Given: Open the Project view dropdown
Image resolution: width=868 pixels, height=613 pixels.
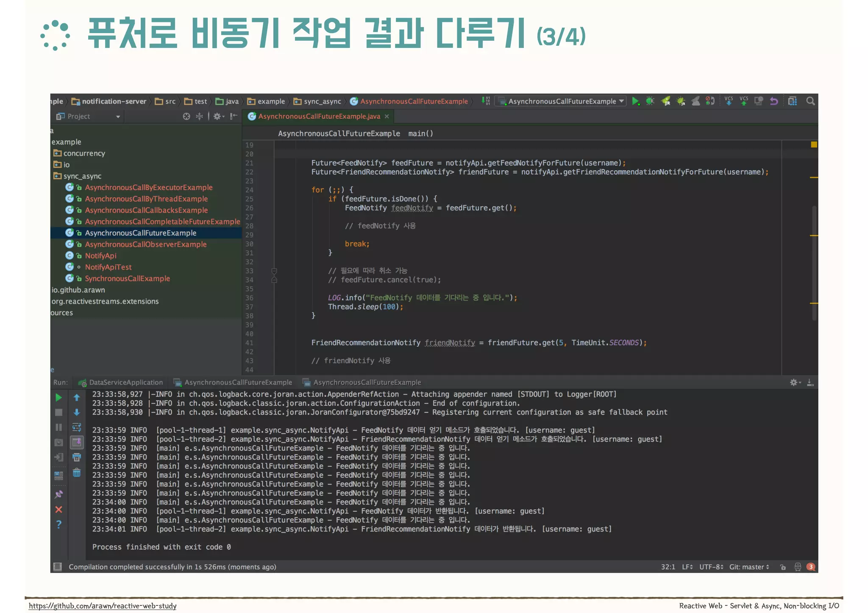Looking at the screenshot, I should pos(118,116).
